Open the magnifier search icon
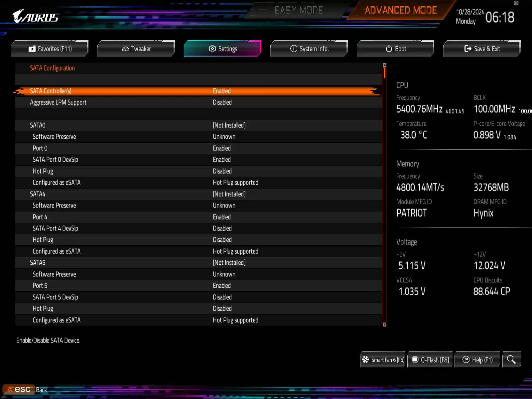This screenshot has height=399, width=532. 511,359
